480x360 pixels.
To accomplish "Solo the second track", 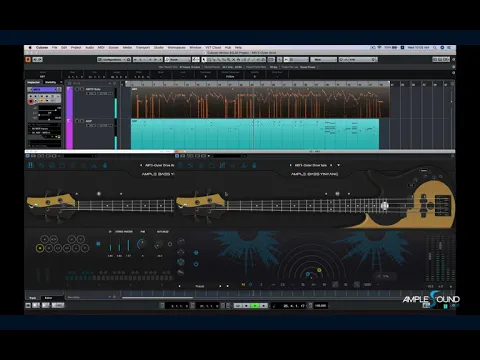I will click(82, 121).
